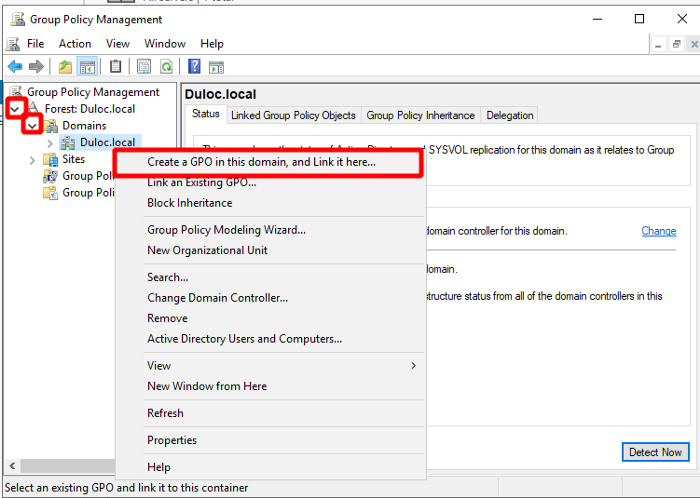This screenshot has width=700, height=498.
Task: Switch to the Status tab
Action: click(206, 114)
